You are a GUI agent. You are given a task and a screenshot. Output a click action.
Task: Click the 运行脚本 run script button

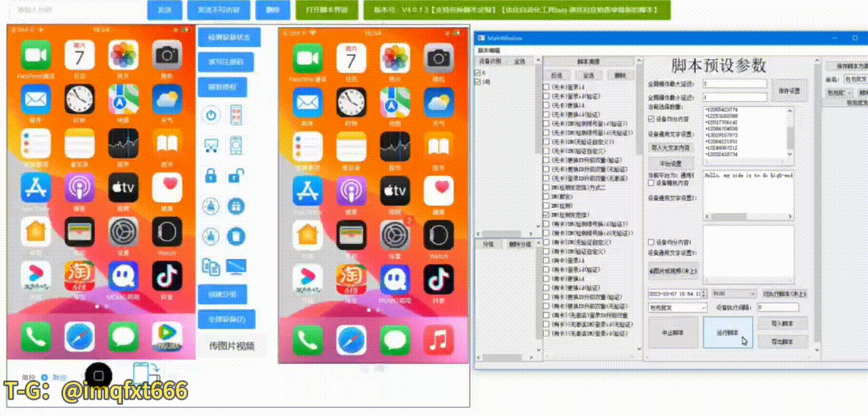(728, 333)
